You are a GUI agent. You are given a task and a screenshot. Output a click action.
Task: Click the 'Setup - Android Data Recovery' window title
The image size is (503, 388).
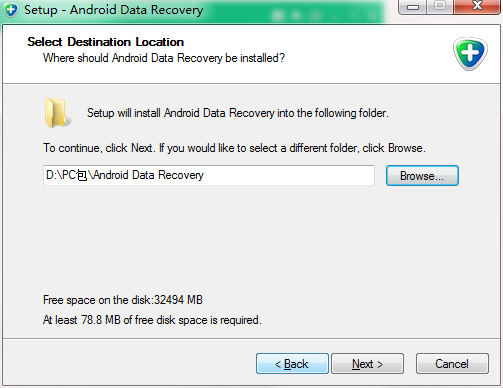[114, 10]
